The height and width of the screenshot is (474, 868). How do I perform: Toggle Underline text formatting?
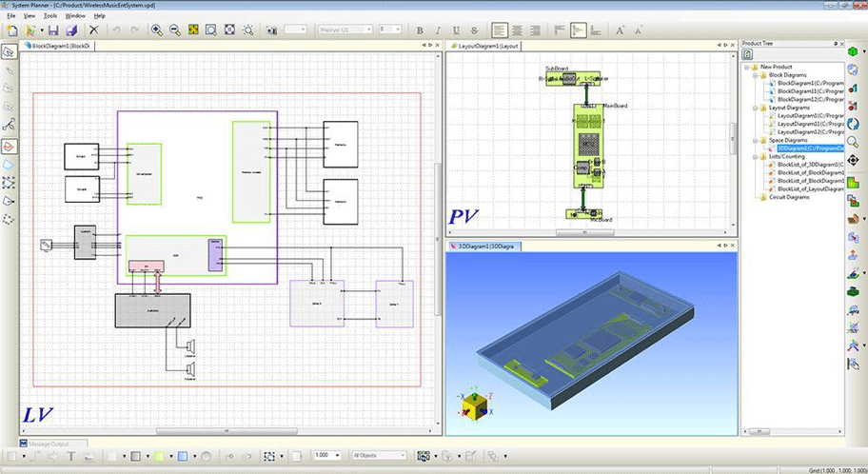pyautogui.click(x=456, y=30)
